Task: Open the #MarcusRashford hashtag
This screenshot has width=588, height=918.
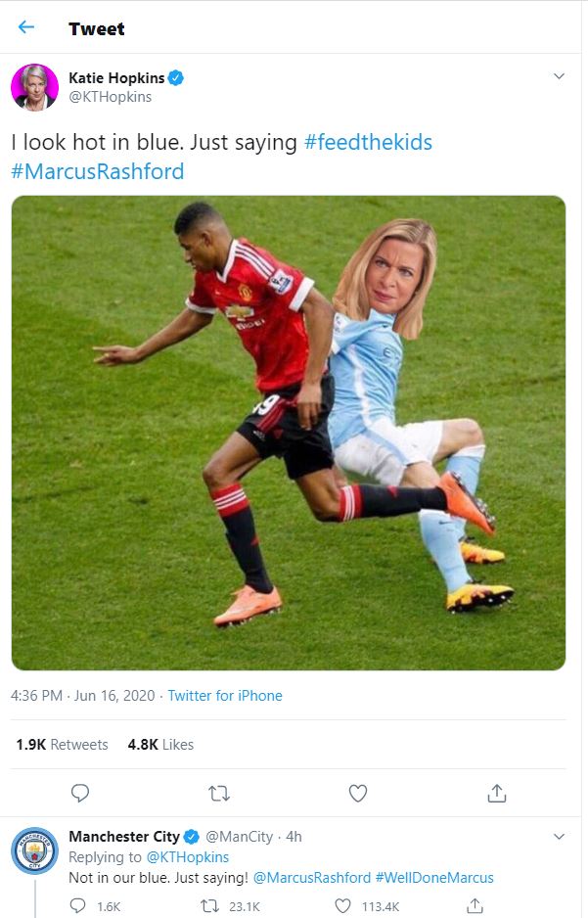Action: [x=98, y=171]
